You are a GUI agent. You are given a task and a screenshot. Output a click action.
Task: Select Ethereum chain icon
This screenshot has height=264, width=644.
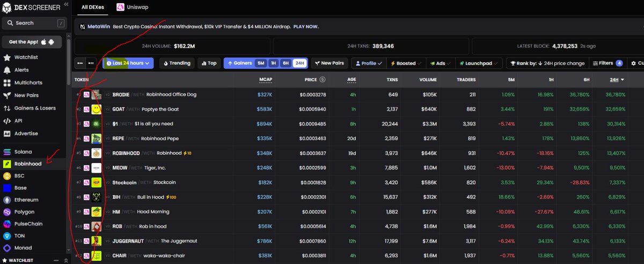coord(8,200)
